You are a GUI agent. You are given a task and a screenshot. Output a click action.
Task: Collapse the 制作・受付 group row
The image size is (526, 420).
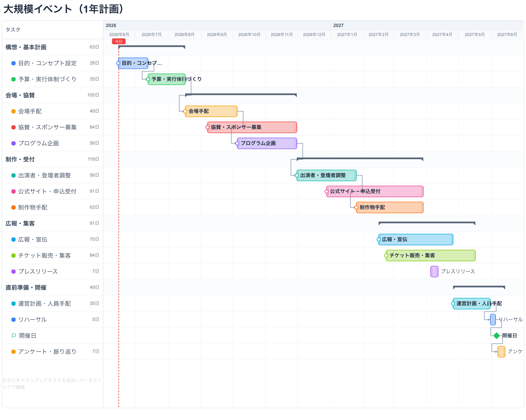click(52, 159)
